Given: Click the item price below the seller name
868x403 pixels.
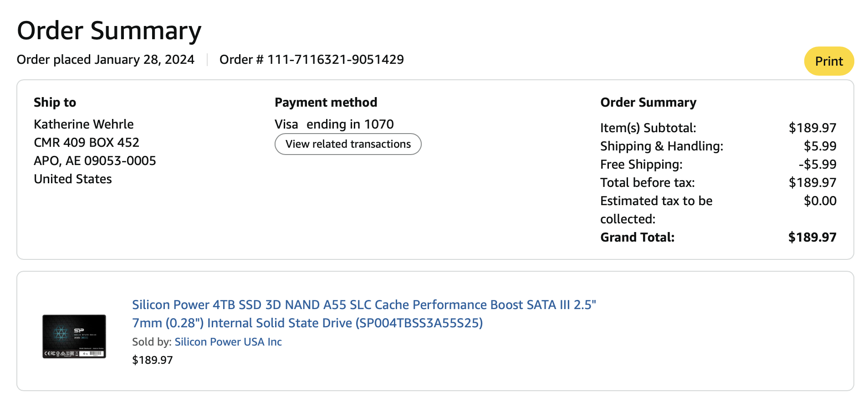Looking at the screenshot, I should 152,360.
